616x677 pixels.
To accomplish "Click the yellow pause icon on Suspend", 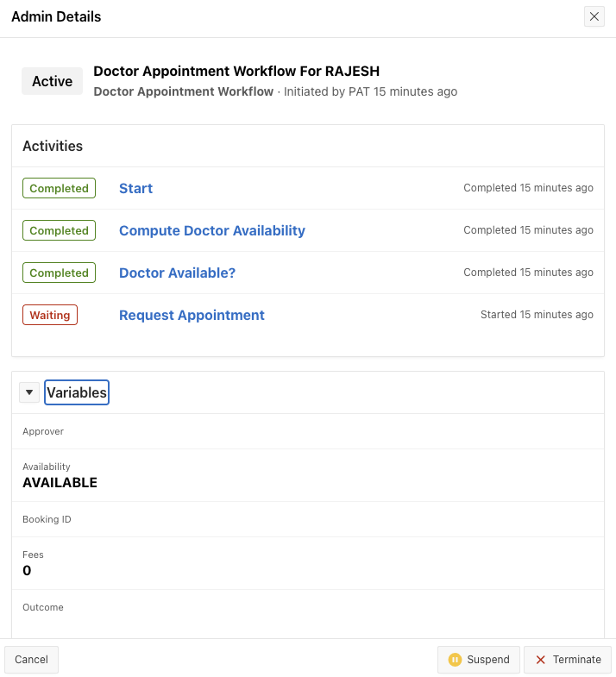I will pos(455,660).
